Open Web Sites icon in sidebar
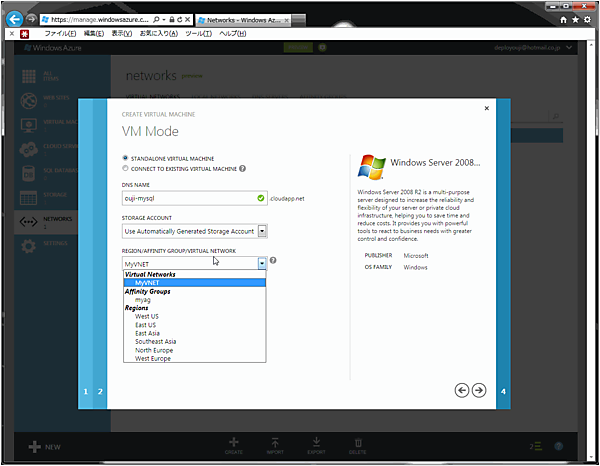Screen dimensions: 600x466 (x=29, y=101)
